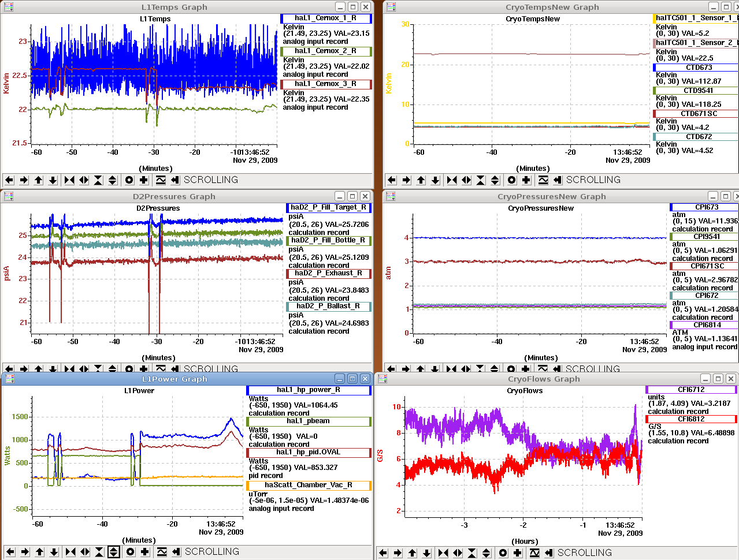Pan left in the CryoFlows Graph toolbar
739x560 pixels.
(384, 553)
